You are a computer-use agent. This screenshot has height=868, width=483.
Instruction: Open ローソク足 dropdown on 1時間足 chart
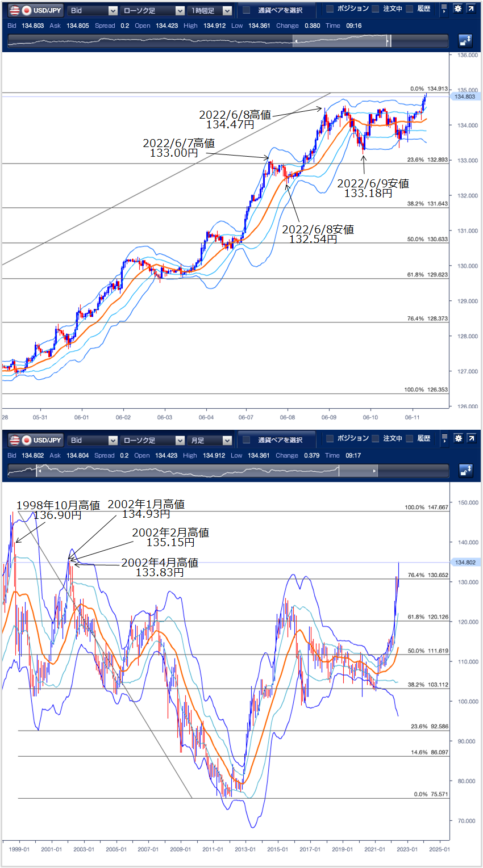point(153,10)
